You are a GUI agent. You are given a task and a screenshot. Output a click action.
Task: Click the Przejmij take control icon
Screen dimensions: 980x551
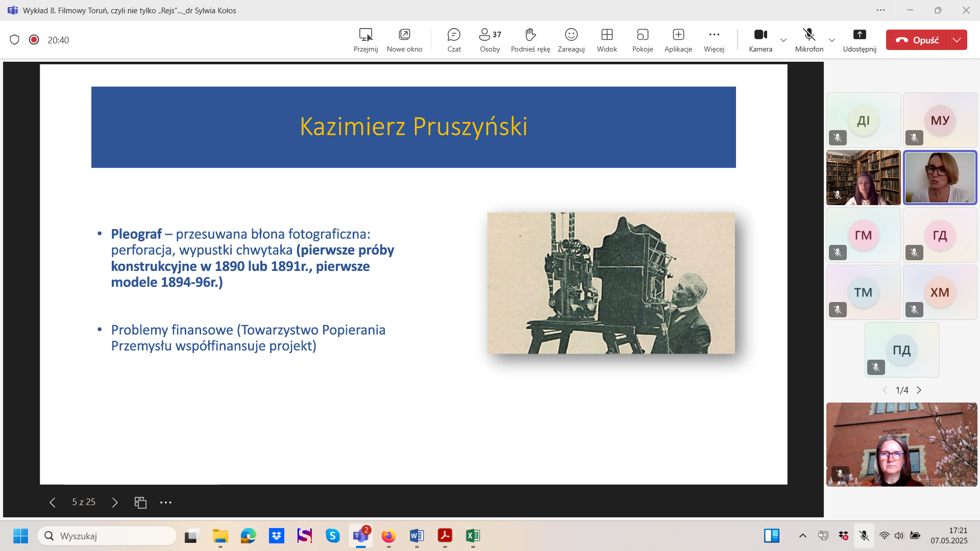click(365, 35)
